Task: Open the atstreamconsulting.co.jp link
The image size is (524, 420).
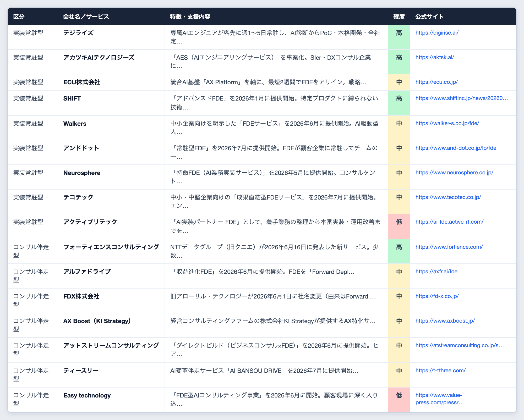Action: pyautogui.click(x=460, y=345)
